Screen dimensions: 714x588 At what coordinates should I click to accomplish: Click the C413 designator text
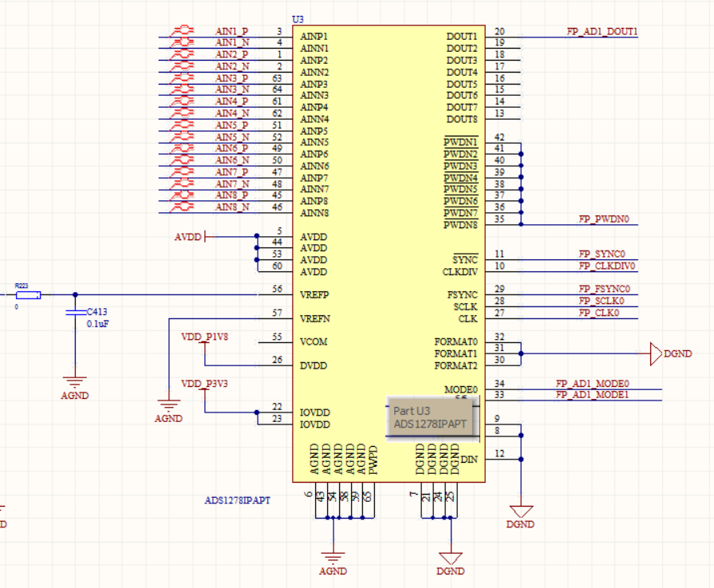point(97,312)
